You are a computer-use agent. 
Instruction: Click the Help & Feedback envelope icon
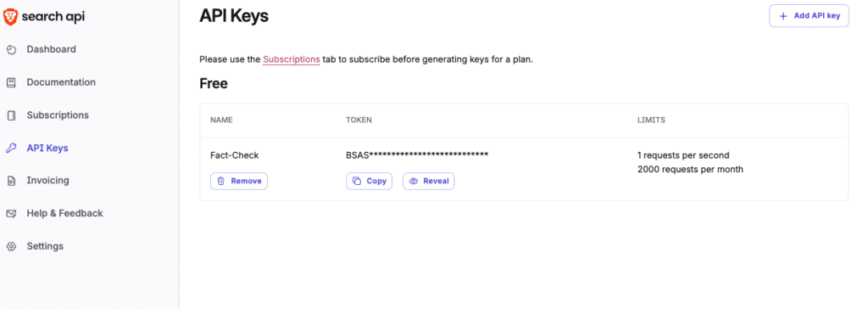11,214
